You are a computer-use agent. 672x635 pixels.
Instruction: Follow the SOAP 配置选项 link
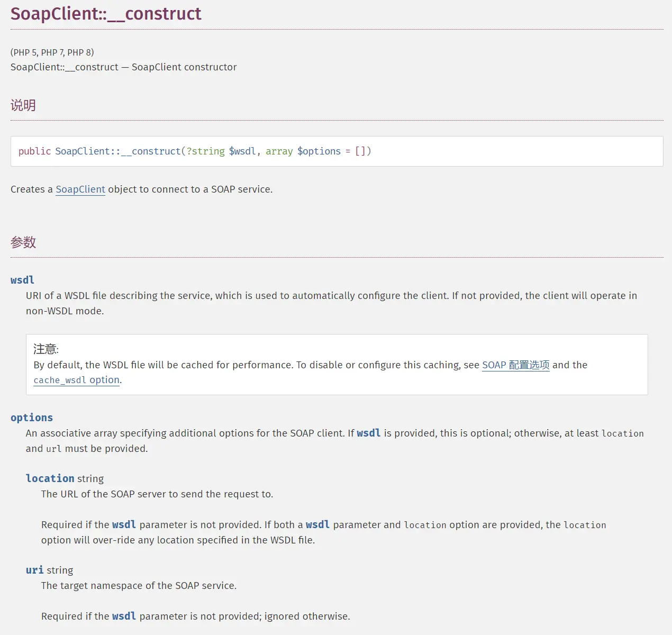click(x=515, y=365)
